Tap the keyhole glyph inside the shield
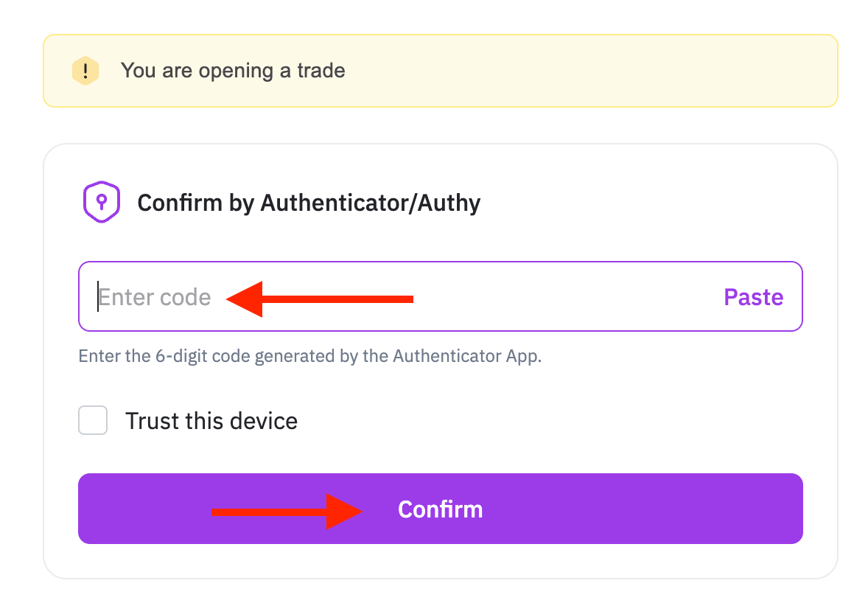 click(x=101, y=202)
